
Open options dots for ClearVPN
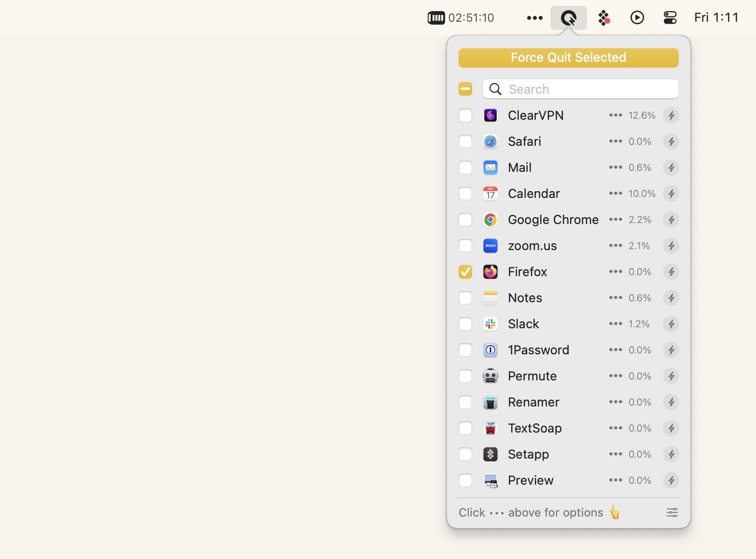tap(616, 115)
